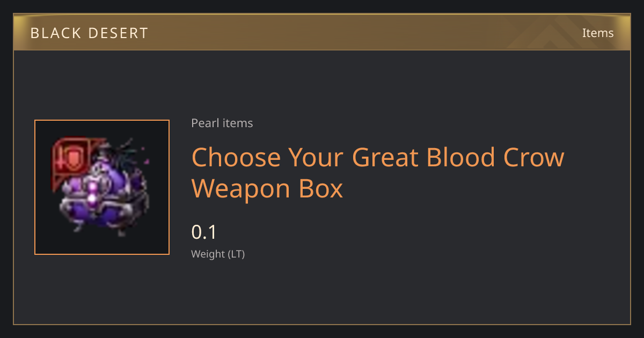Click the golden header banner bar
The image size is (644, 338).
pyautogui.click(x=322, y=32)
